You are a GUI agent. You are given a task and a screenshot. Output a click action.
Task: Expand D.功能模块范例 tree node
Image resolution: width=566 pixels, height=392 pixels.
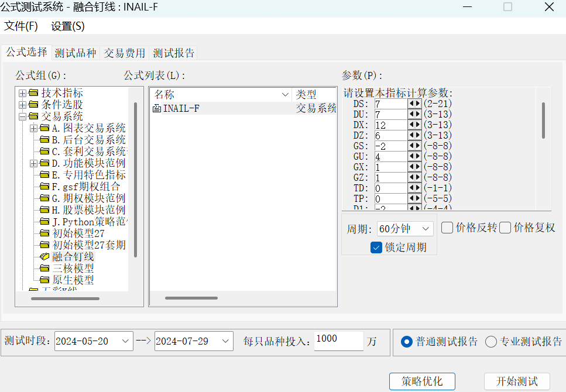click(x=33, y=163)
